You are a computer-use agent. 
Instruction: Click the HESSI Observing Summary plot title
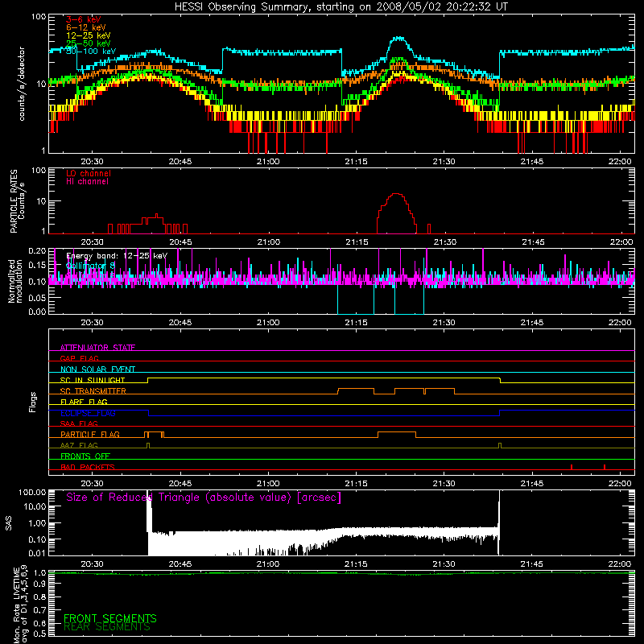pyautogui.click(x=341, y=7)
